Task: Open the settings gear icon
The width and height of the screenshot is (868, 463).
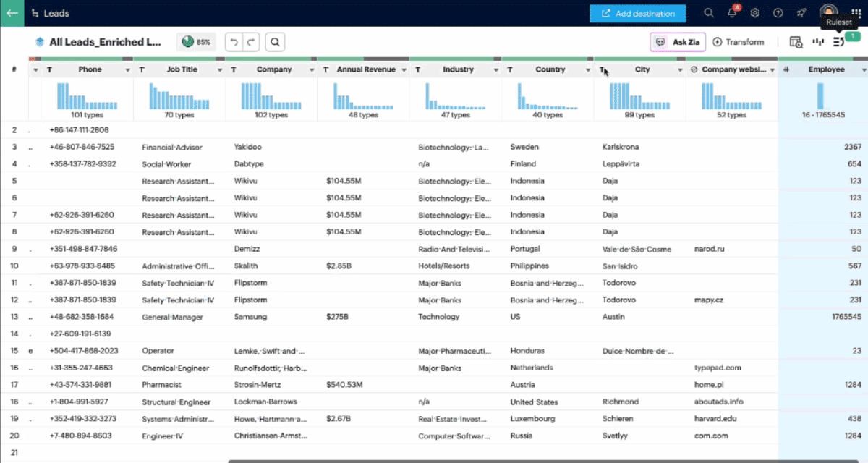Action: pyautogui.click(x=755, y=13)
